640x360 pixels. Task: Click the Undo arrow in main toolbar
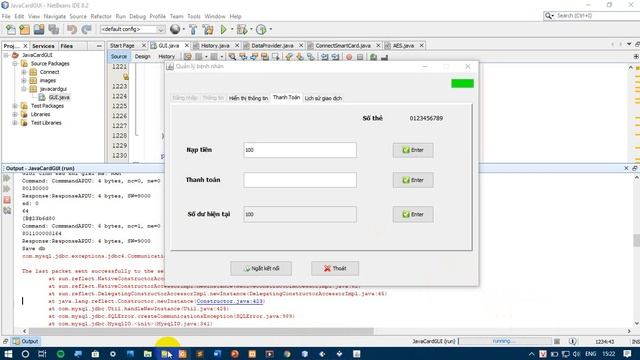point(72,29)
